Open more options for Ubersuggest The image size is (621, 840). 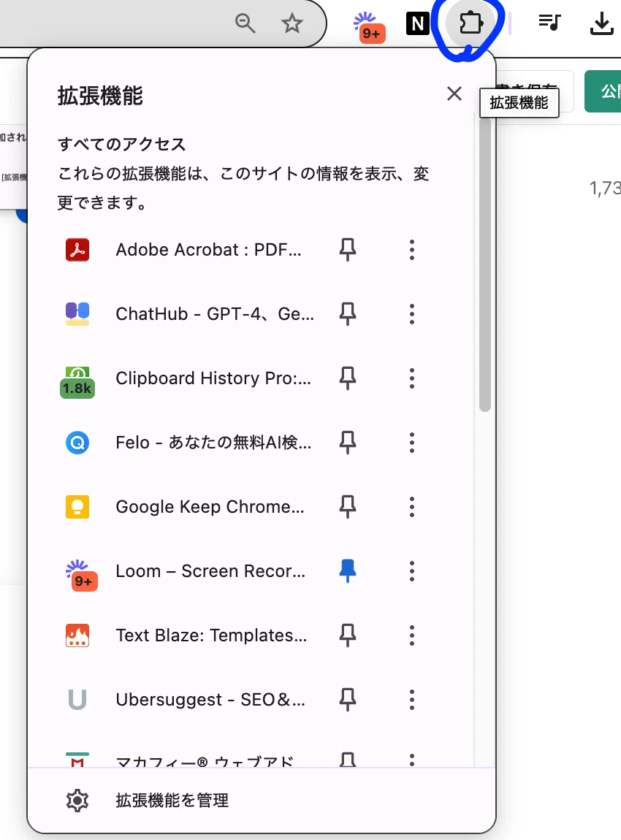[412, 700]
